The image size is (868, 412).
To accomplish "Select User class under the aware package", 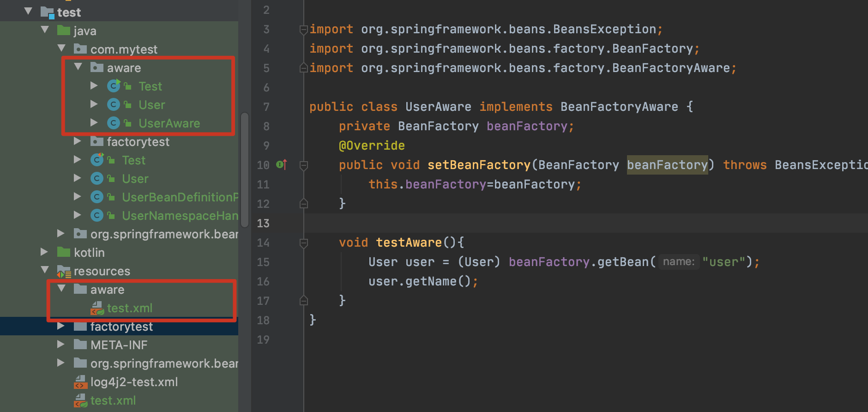I will click(x=151, y=105).
